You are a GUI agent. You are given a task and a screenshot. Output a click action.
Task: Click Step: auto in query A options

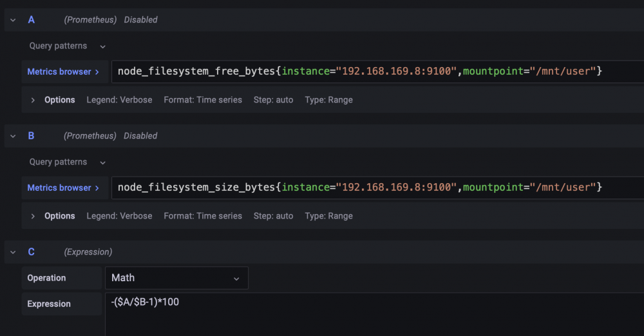tap(273, 100)
